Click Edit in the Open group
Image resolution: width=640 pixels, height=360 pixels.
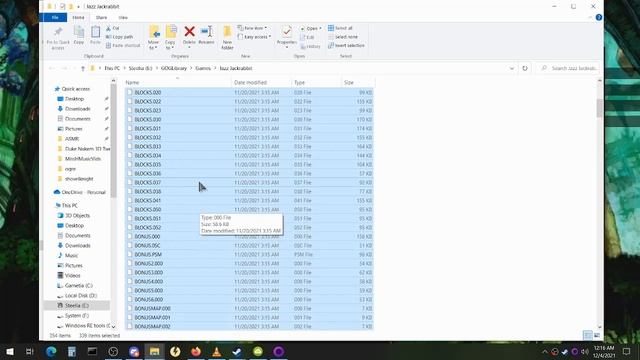(307, 38)
